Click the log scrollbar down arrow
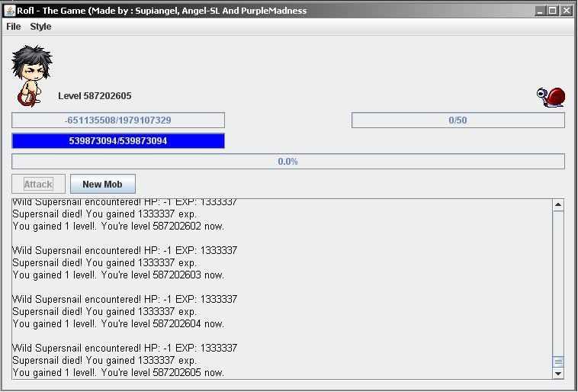The height and width of the screenshot is (392, 578). pyautogui.click(x=558, y=373)
